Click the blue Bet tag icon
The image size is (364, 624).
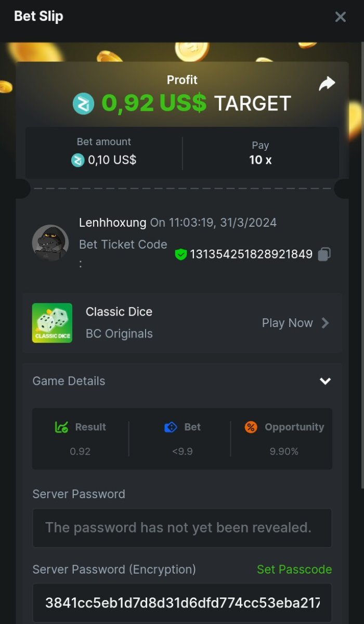tap(171, 427)
